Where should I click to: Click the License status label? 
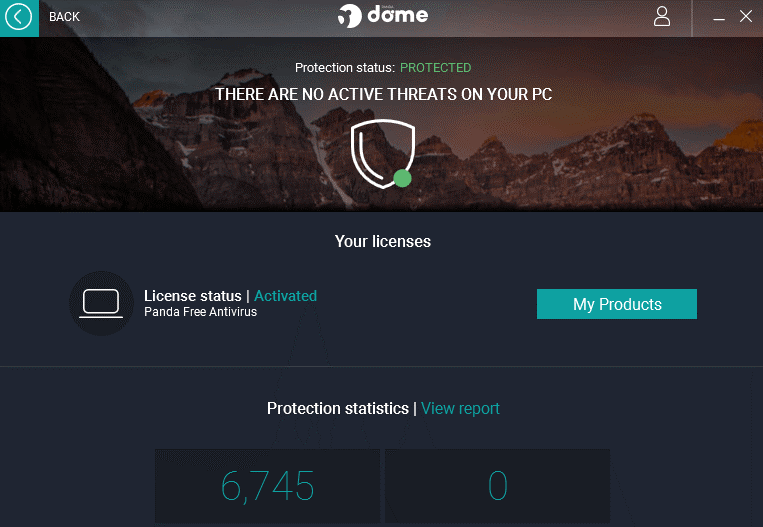193,296
